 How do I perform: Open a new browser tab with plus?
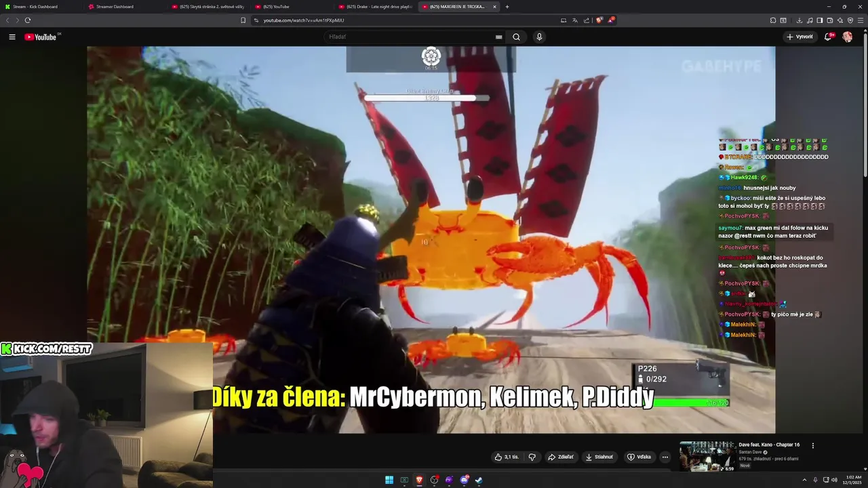click(507, 7)
